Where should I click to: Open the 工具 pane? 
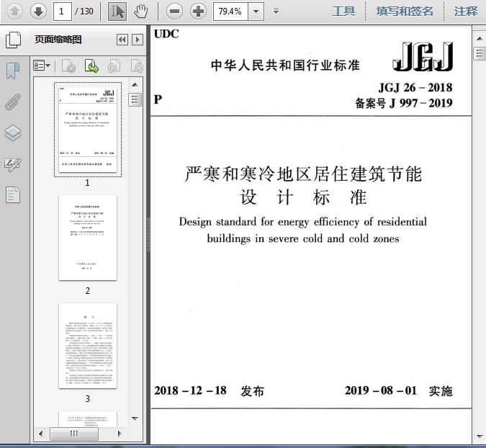343,12
